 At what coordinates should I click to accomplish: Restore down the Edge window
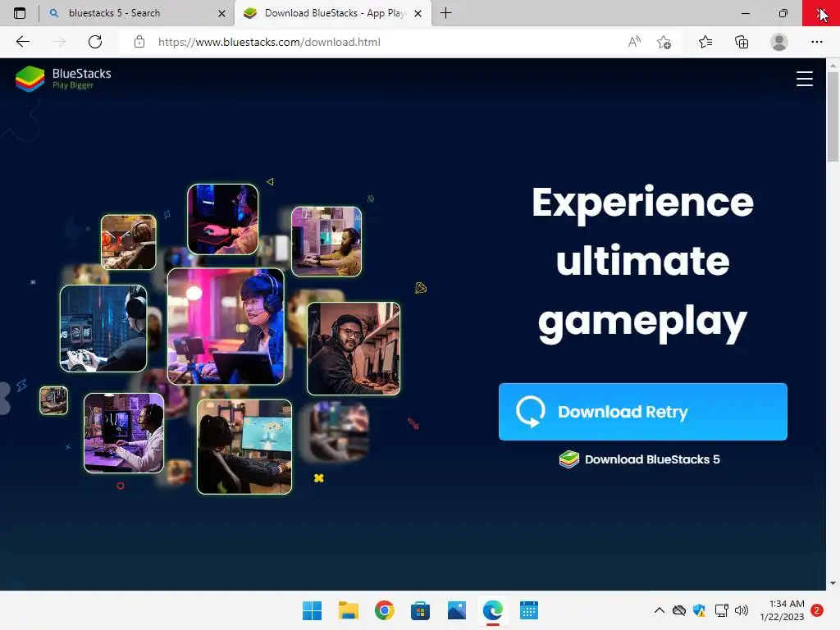pyautogui.click(x=783, y=13)
